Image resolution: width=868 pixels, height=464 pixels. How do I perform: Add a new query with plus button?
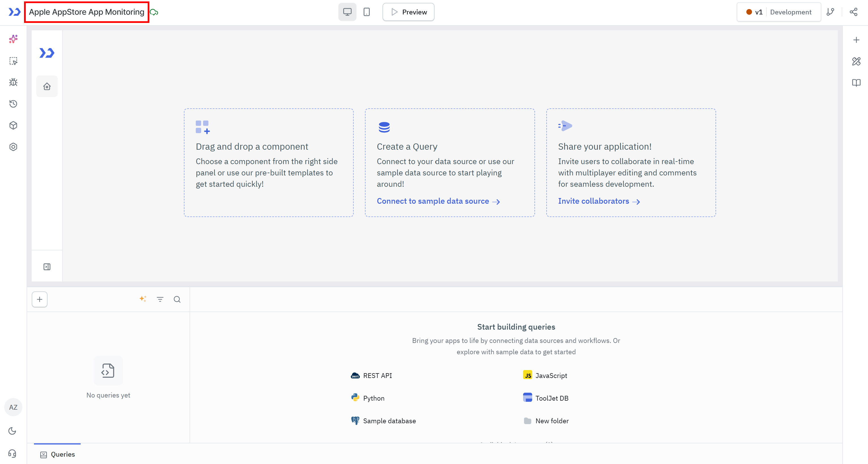(x=39, y=299)
